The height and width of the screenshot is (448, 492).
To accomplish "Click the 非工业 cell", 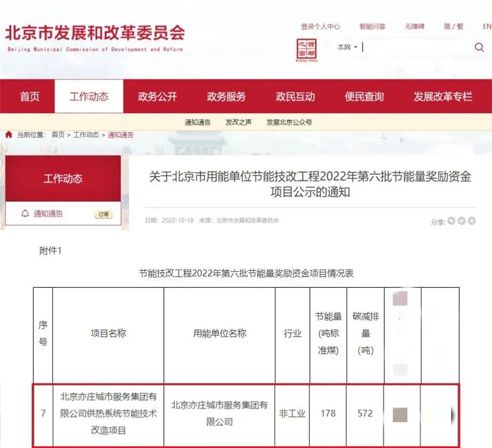I will tap(292, 413).
